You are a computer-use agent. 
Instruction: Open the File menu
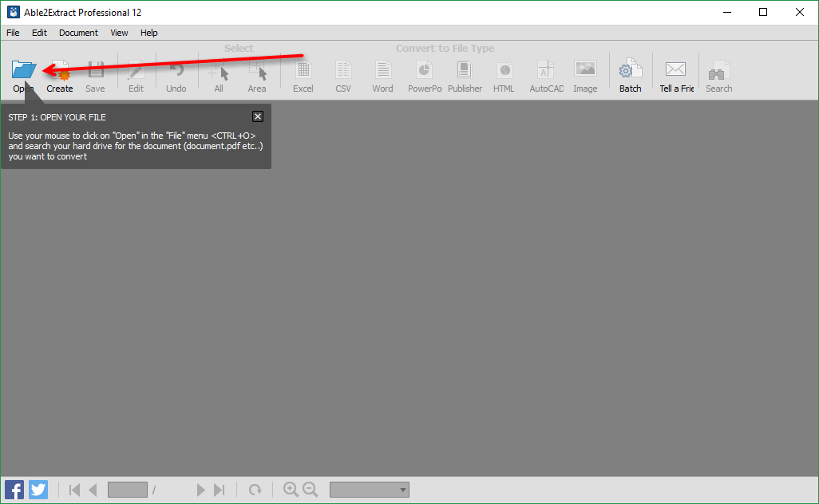(x=13, y=33)
